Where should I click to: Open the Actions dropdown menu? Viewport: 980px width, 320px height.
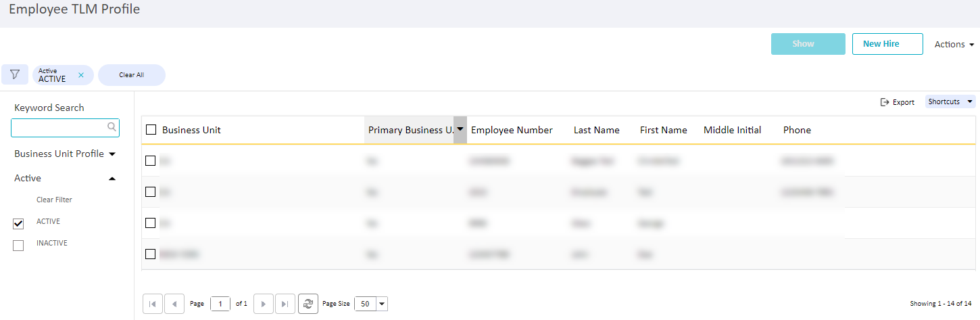954,44
